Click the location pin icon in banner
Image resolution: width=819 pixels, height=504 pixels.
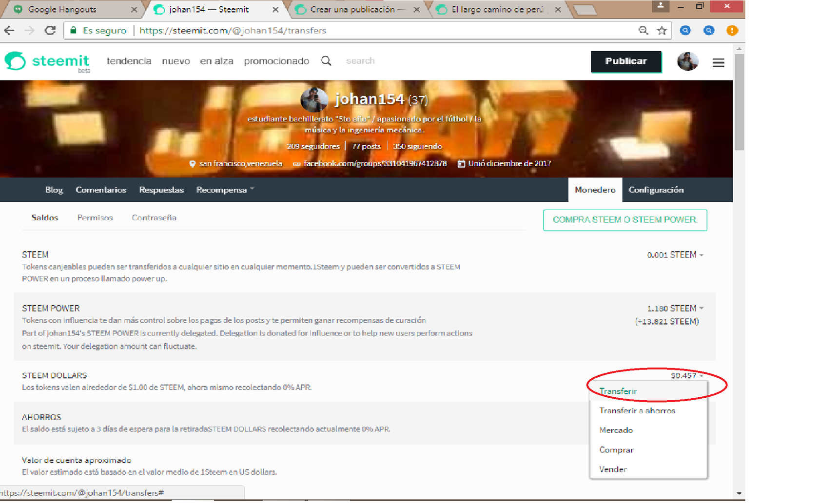click(192, 164)
